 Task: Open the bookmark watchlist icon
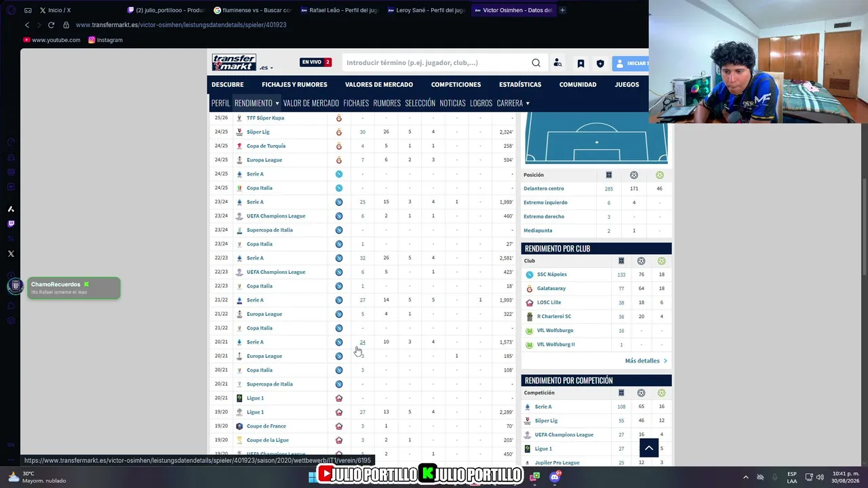tap(580, 64)
